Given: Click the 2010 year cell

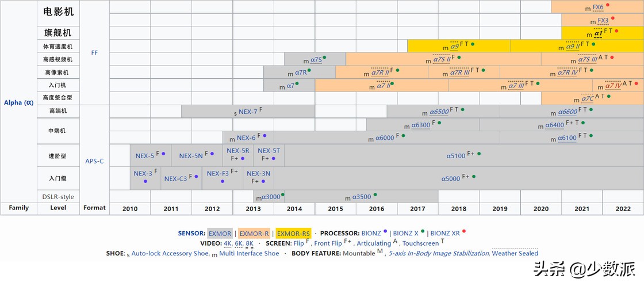Looking at the screenshot, I should click(x=130, y=209).
